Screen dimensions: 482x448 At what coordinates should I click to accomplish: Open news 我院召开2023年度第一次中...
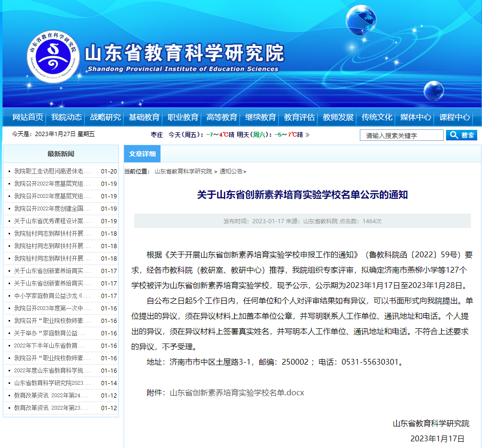click(52, 308)
